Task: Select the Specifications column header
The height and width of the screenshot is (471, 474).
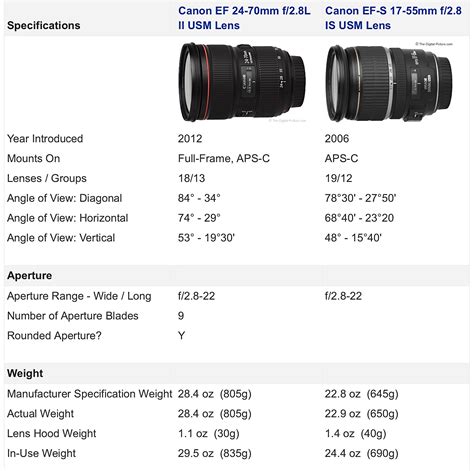Action: [44, 25]
